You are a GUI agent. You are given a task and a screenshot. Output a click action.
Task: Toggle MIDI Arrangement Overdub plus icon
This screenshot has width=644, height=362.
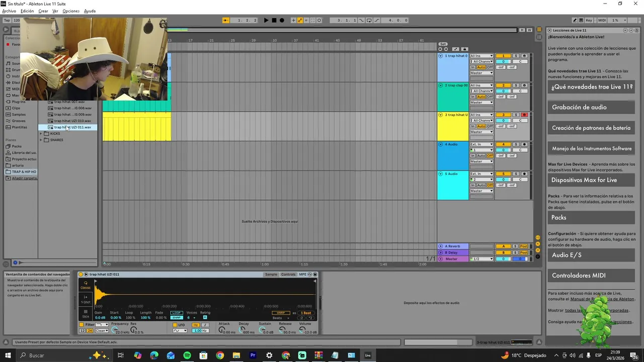click(x=293, y=20)
